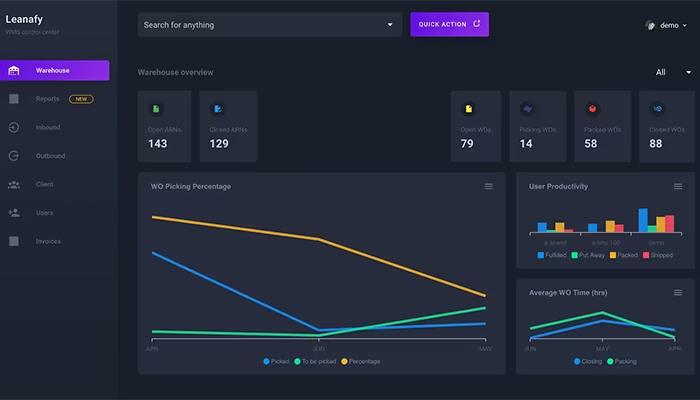
Task: Open the Picking WOs card showing 14
Action: point(538,126)
